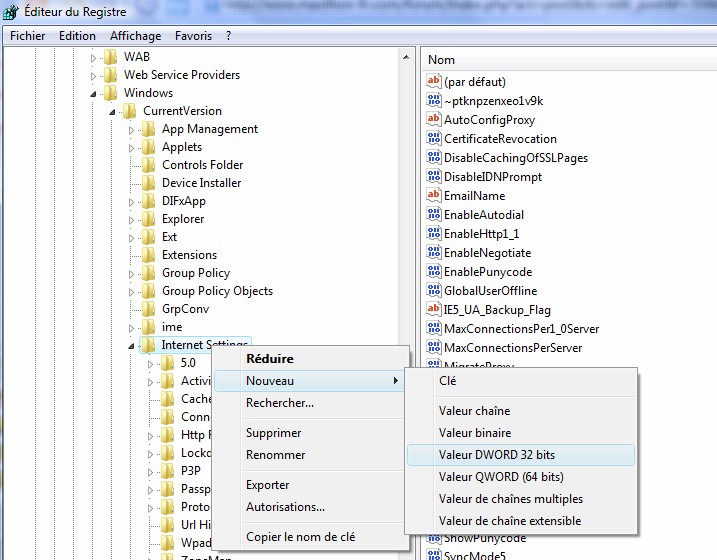Click the CertificateRevocation DWORD icon
The width and height of the screenshot is (717, 560).
433,138
